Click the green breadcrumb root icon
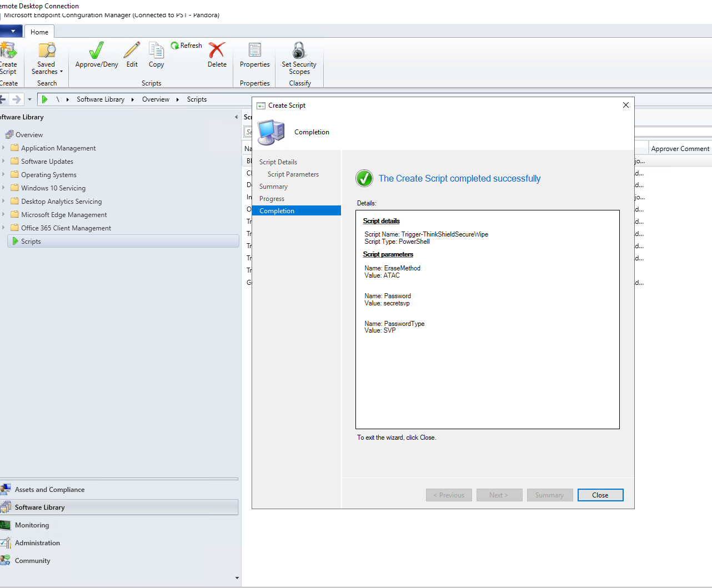The height and width of the screenshot is (588, 712). (44, 99)
